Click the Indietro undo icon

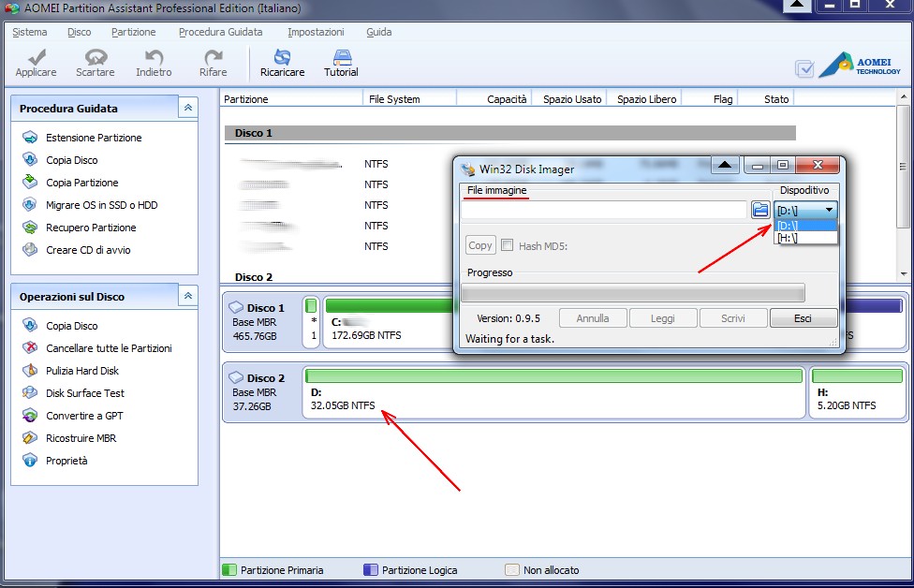point(154,58)
